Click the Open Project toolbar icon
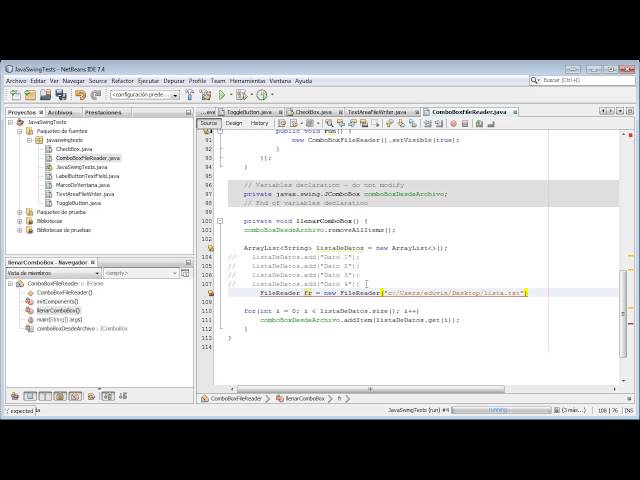 [45, 95]
